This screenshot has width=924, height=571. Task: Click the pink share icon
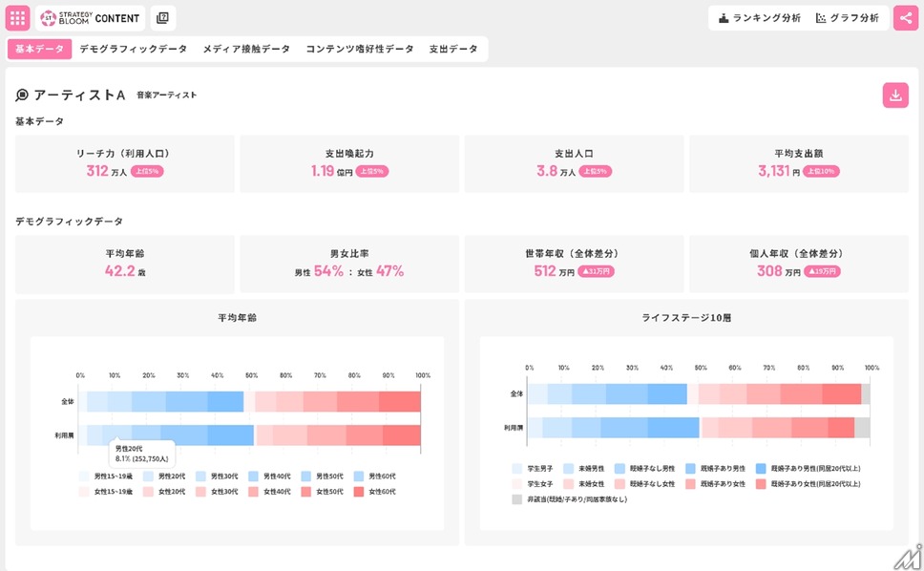click(x=906, y=18)
